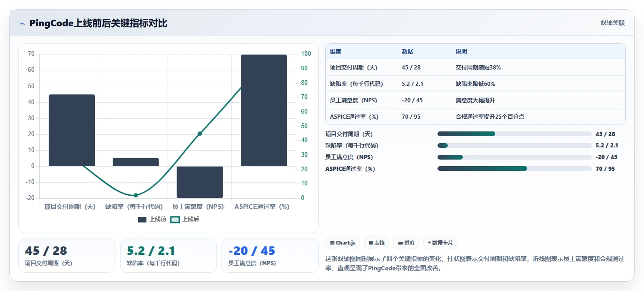Click the table cell 满意度大幅提升
Screen dimensions: 644x291
click(x=475, y=100)
